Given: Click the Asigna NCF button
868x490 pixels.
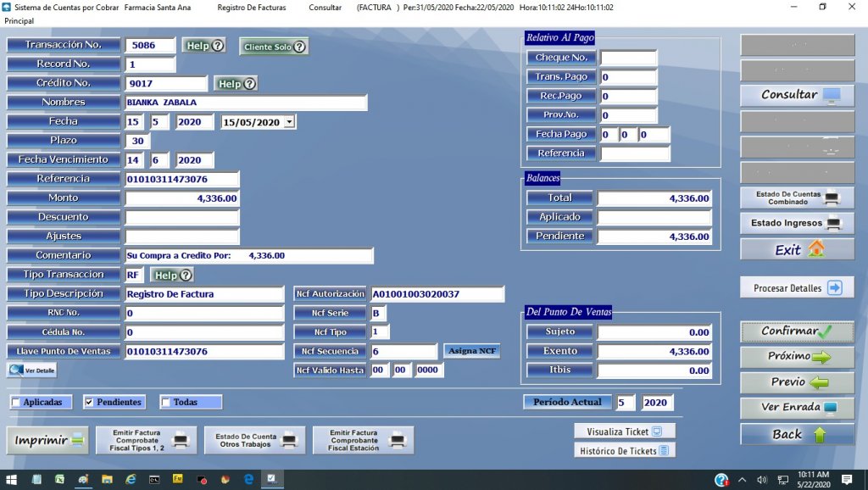Looking at the screenshot, I should click(473, 351).
